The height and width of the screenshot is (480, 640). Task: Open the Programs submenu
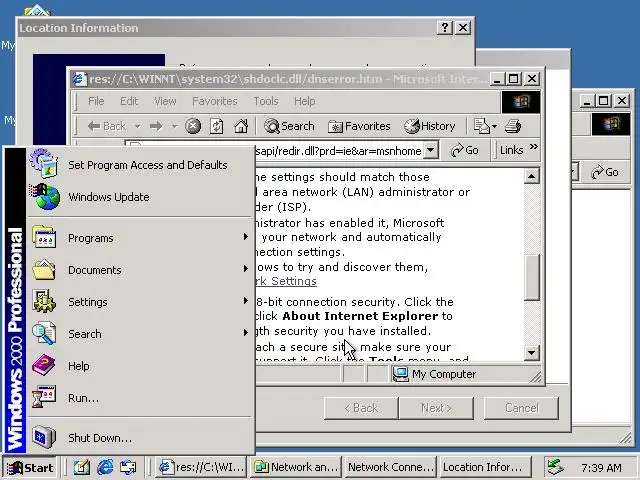(x=141, y=238)
